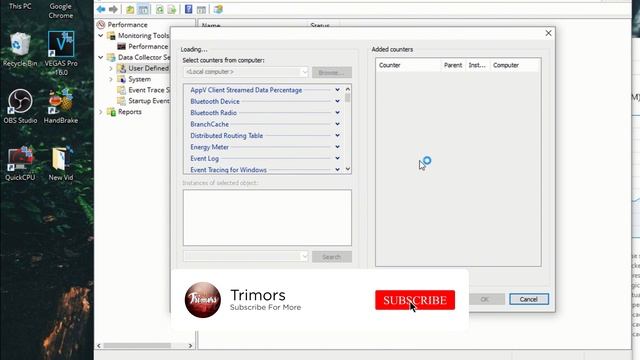The image size is (640, 360).
Task: Expand the Event Log counter group
Action: 337,158
